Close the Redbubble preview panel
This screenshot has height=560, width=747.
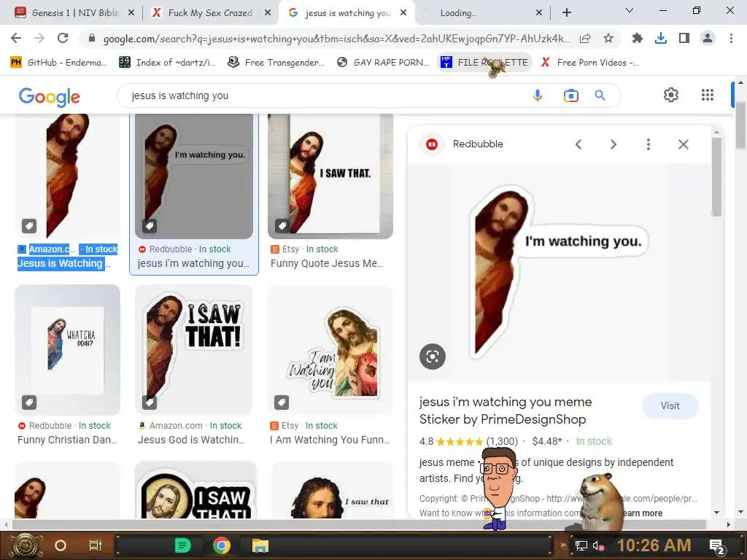(x=683, y=144)
